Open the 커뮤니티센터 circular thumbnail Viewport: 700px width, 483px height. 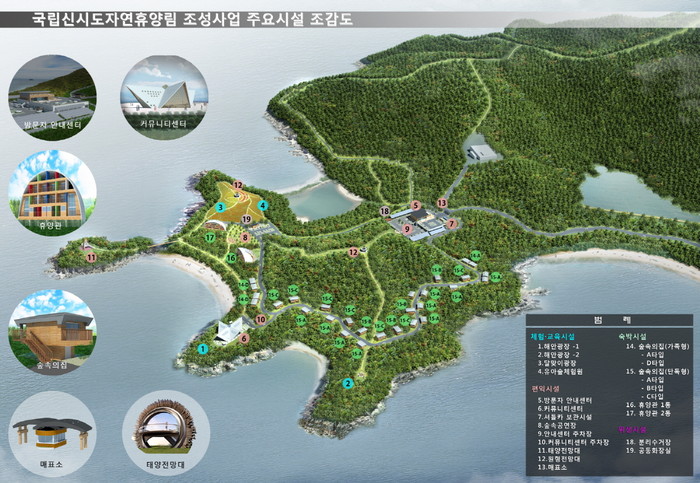(x=163, y=91)
